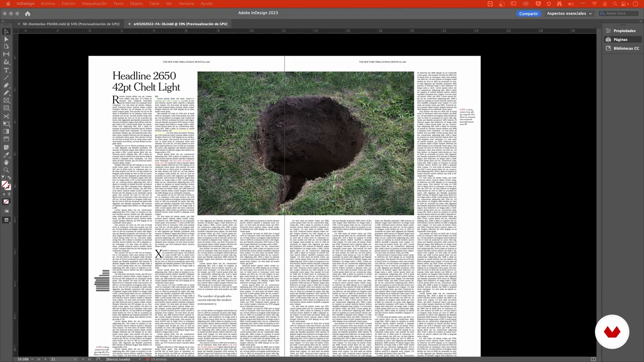Image resolution: width=644 pixels, height=362 pixels.
Task: Select the Selection tool
Action: [7, 31]
